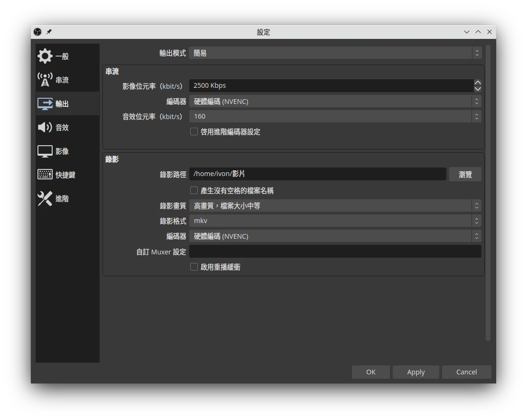Screen dimensions: 527x420
Task: Open the 輸出模式 dropdown showing 簡易
Action: (x=335, y=53)
